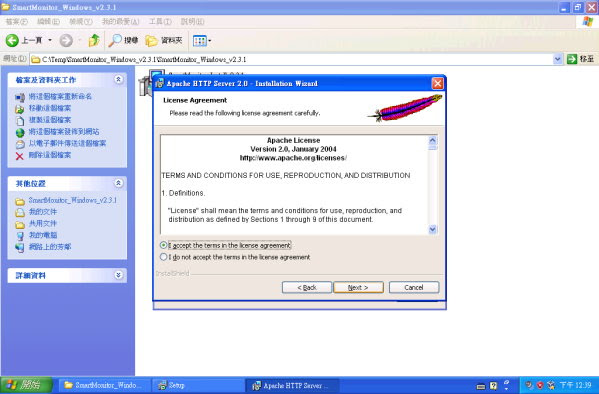Screen dimensions: 599x394
Task: Open Shared Documents link in Other Places
Action: 42,224
